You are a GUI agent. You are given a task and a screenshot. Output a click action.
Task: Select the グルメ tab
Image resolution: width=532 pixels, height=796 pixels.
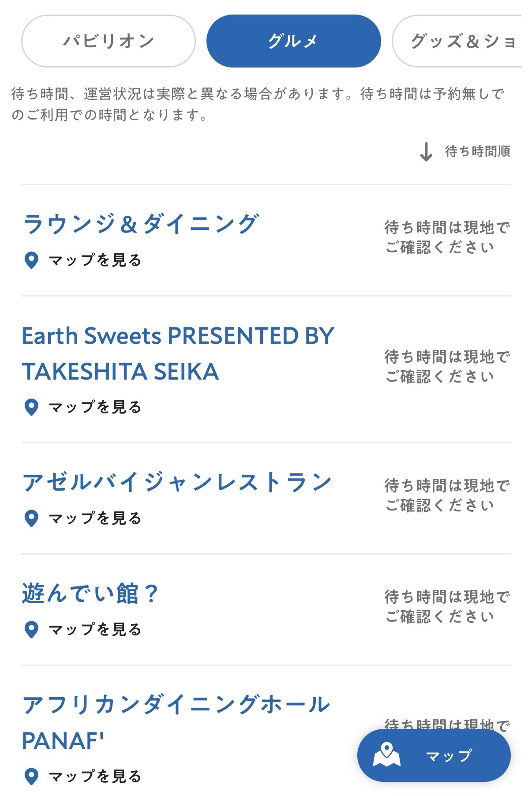coord(293,41)
